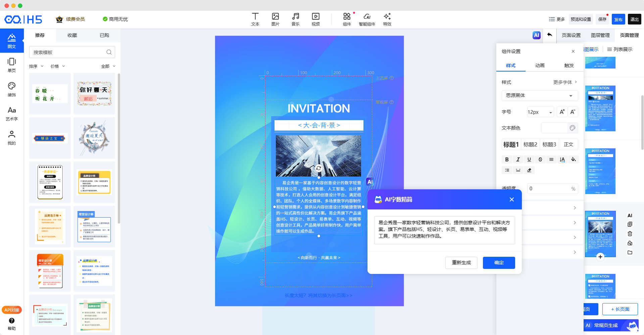The image size is (644, 335).
Task: Toggle underline formatting
Action: [x=529, y=159]
